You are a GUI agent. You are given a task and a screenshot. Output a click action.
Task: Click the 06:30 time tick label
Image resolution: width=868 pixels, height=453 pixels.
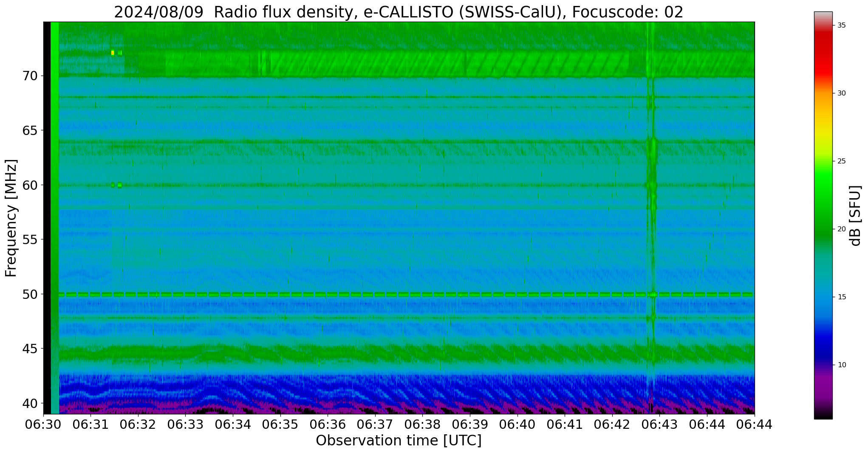pos(43,425)
